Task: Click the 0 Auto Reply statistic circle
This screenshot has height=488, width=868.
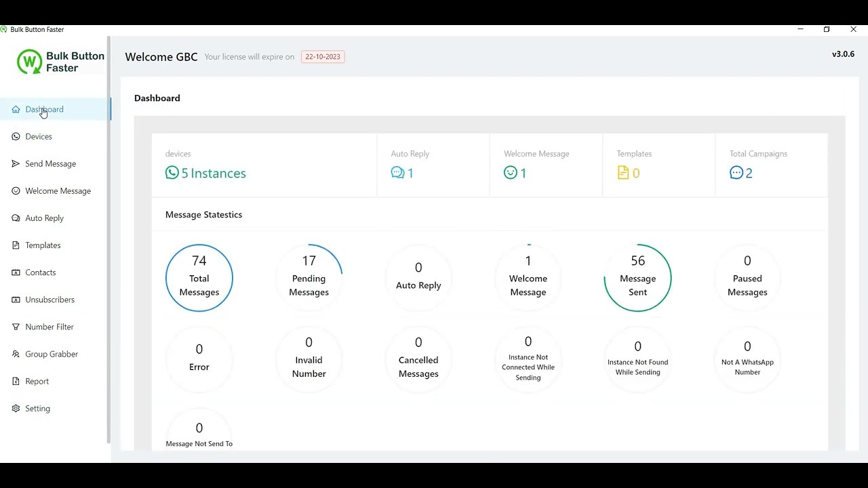Action: click(x=418, y=277)
